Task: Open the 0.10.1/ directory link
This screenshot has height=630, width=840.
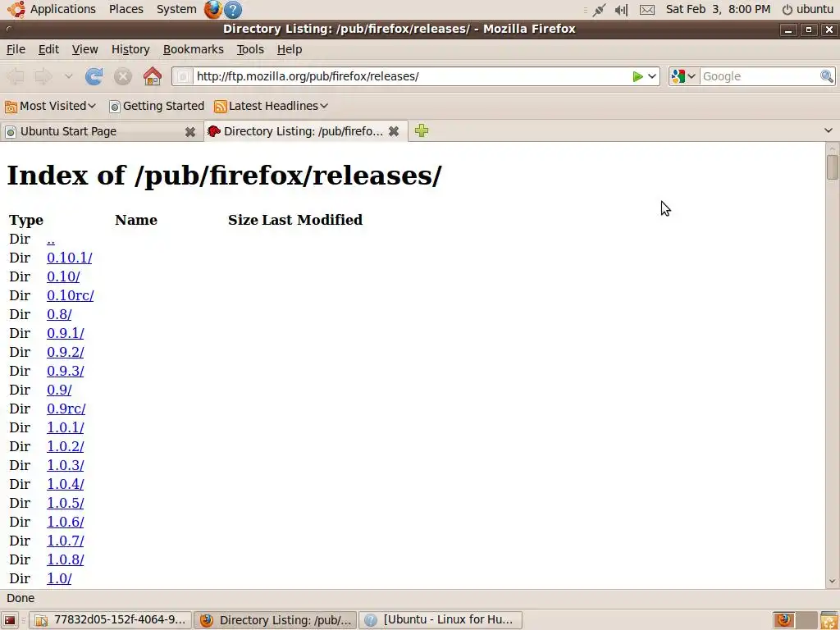Action: 69,258
